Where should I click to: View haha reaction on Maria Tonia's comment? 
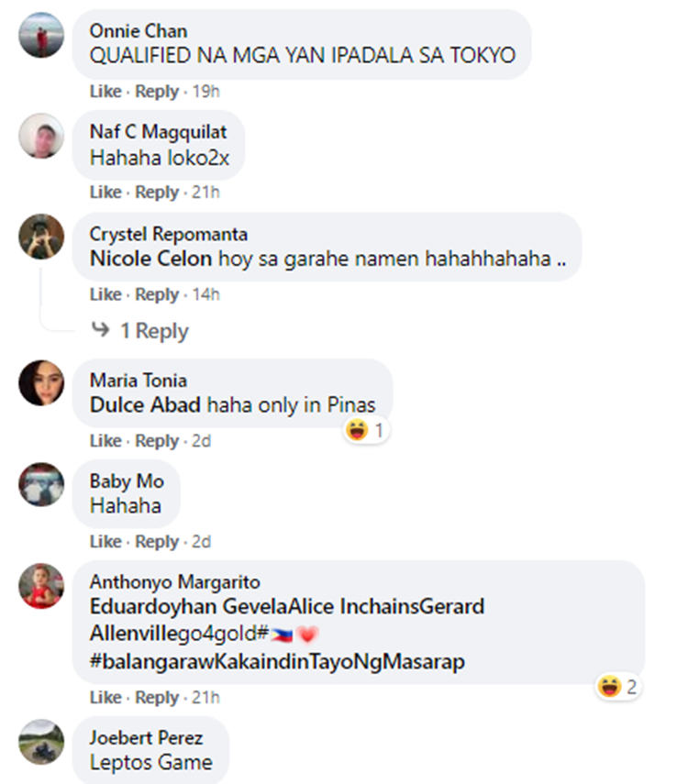(x=366, y=430)
